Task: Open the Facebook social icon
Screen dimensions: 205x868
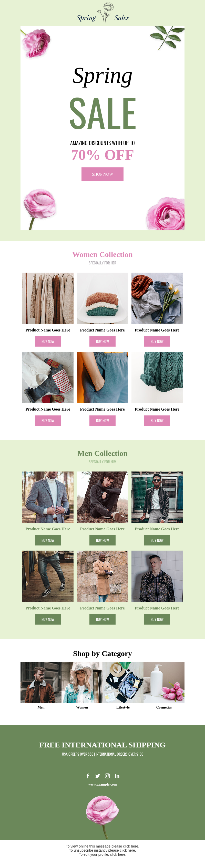Action: point(88,776)
